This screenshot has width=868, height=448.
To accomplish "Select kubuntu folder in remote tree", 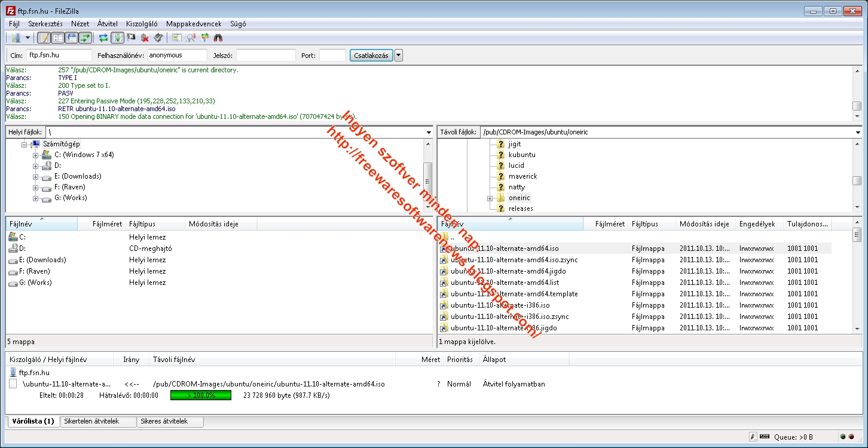I will coord(522,155).
